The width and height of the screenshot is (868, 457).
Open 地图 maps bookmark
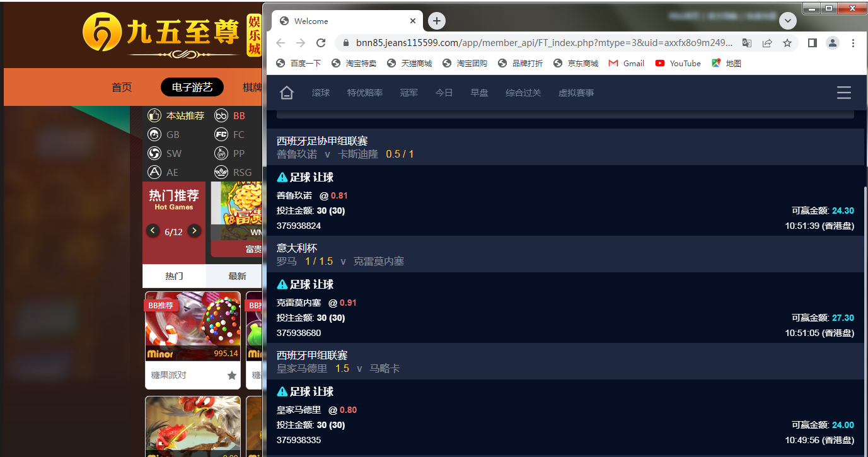click(727, 63)
